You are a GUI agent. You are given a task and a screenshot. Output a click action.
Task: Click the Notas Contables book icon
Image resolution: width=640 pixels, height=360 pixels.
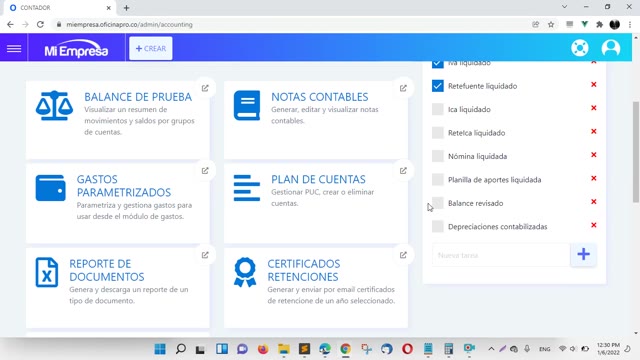coord(247,106)
